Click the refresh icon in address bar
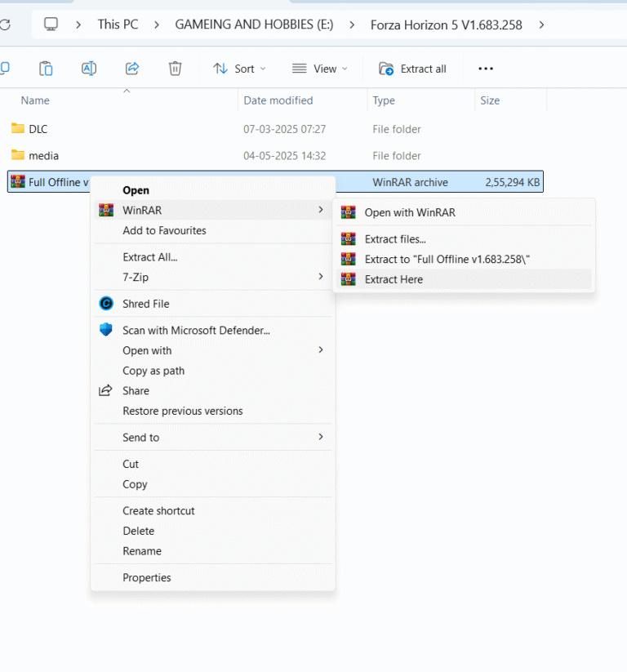Viewport: 627px width, 672px height. (5, 24)
